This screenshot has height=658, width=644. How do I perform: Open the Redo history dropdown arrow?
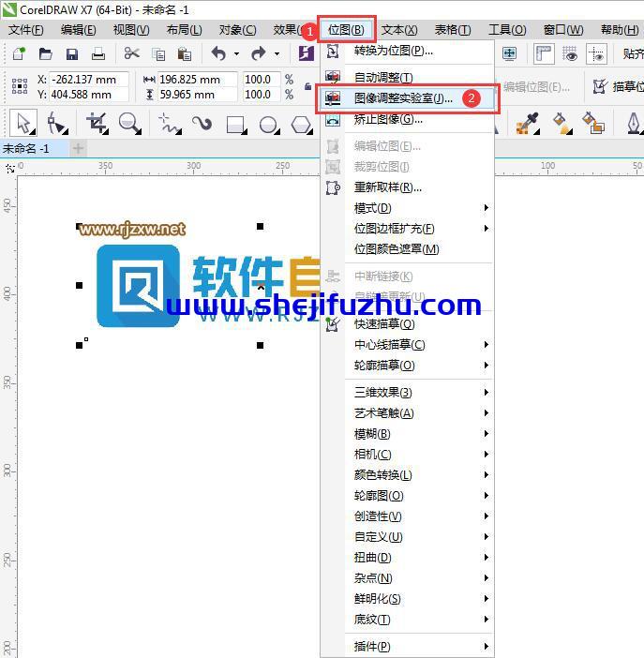pos(277,54)
